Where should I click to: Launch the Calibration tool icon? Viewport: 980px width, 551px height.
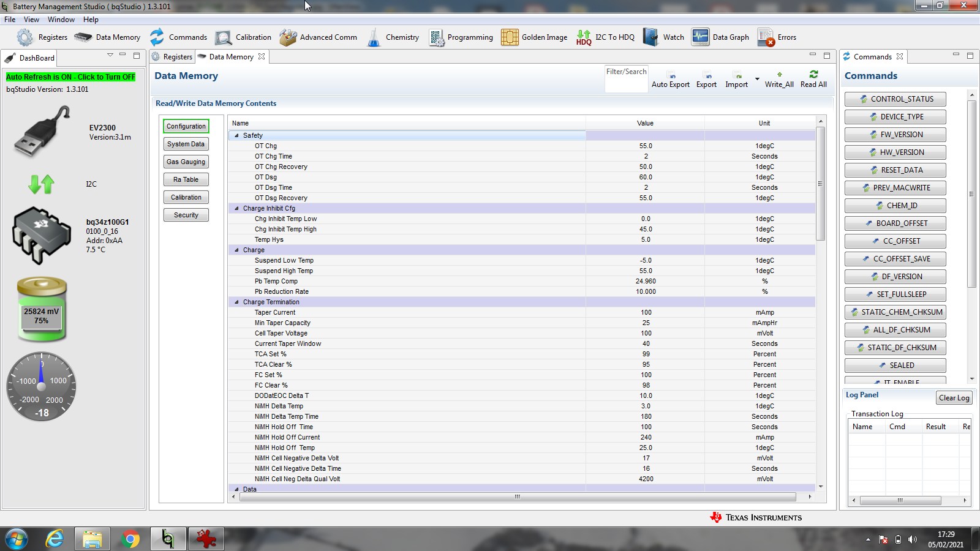tap(223, 37)
